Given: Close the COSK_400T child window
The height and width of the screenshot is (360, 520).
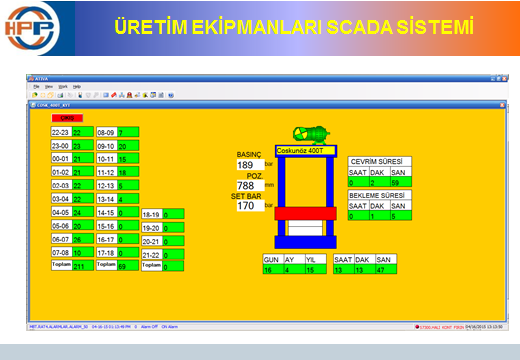Looking at the screenshot, I should [x=502, y=105].
